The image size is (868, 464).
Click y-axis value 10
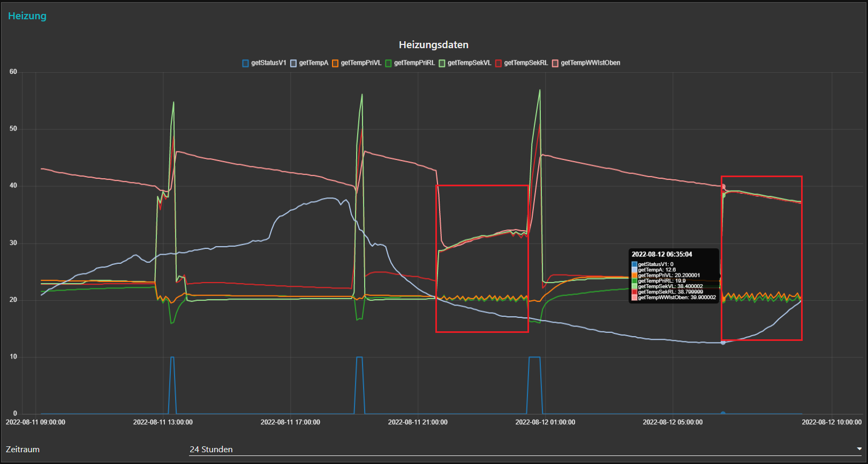pyautogui.click(x=13, y=356)
